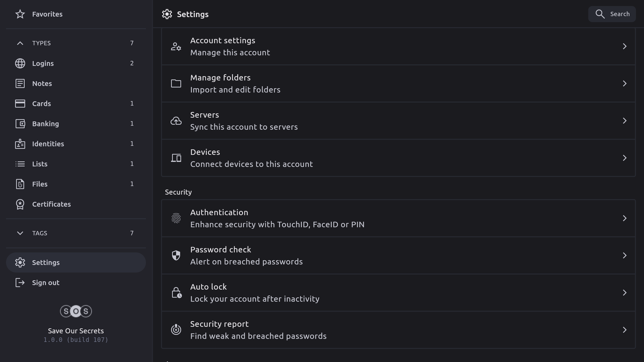
Task: Select Cards in the sidebar
Action: (42, 104)
